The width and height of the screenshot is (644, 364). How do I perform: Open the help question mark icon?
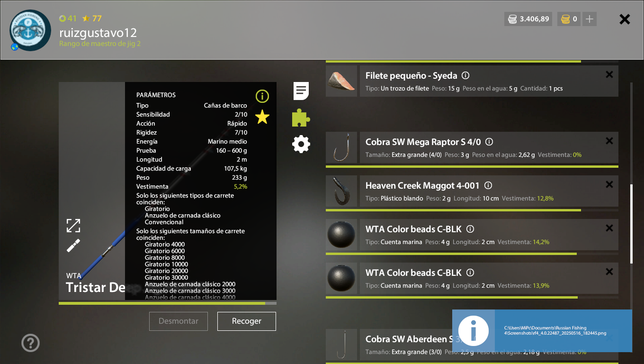pos(31,343)
